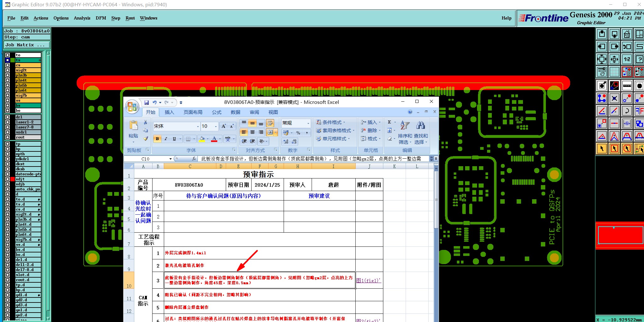
Task: Click the Excel Office button orb
Action: coord(132,107)
